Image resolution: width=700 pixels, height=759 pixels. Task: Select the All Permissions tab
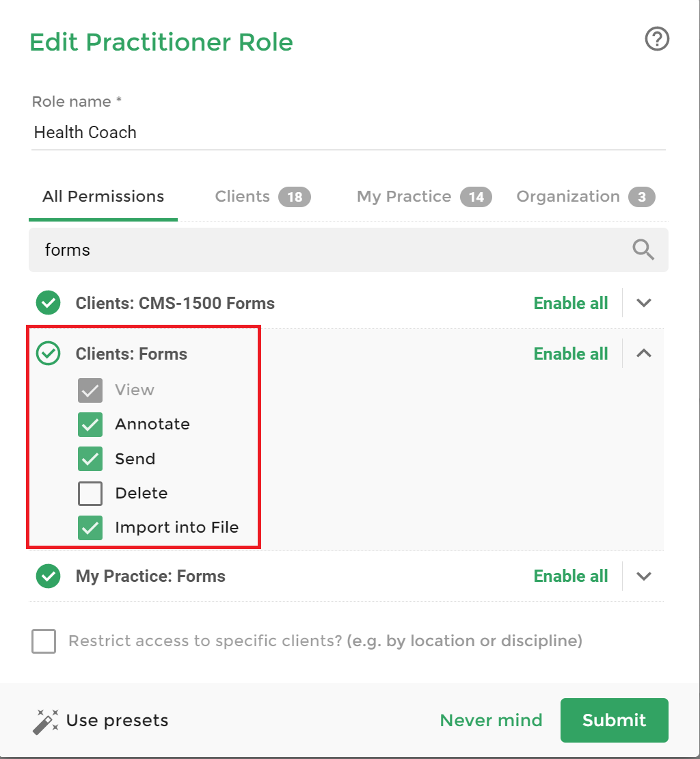(103, 196)
